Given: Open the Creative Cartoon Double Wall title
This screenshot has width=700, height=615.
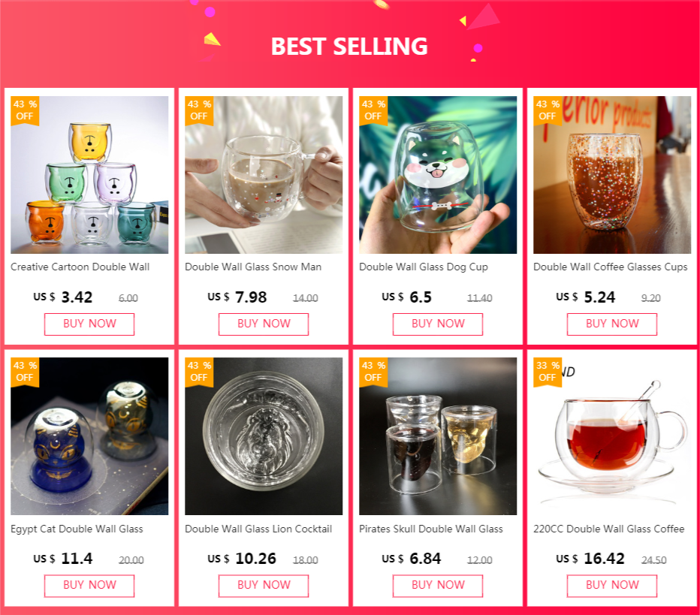Looking at the screenshot, I should (80, 267).
